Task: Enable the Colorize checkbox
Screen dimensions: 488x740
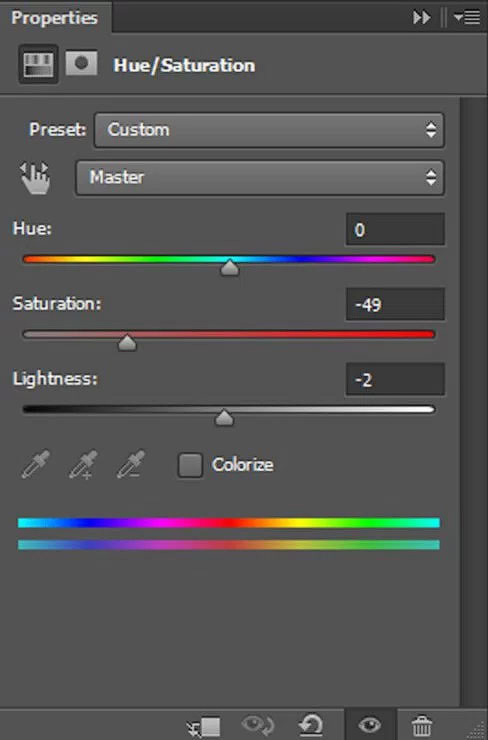Action: (190, 465)
